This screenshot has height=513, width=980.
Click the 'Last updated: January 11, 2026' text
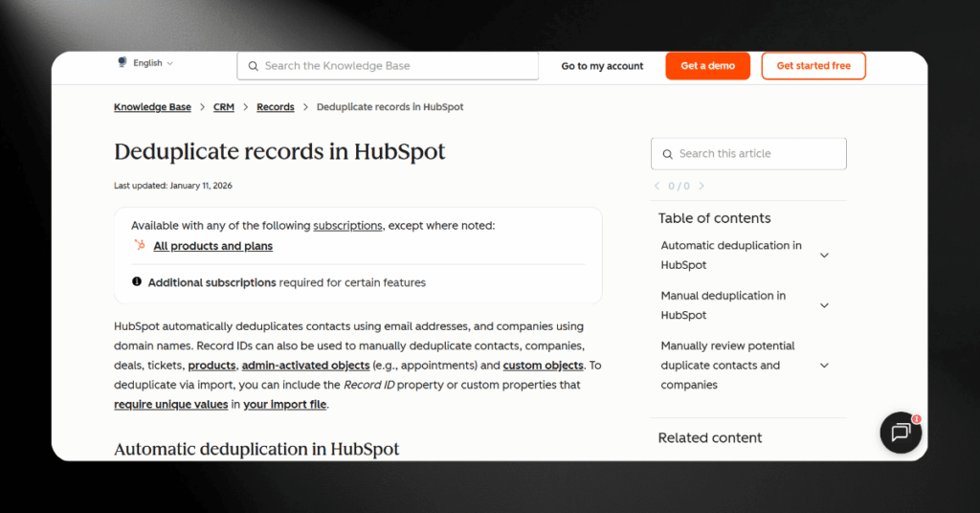tap(173, 186)
